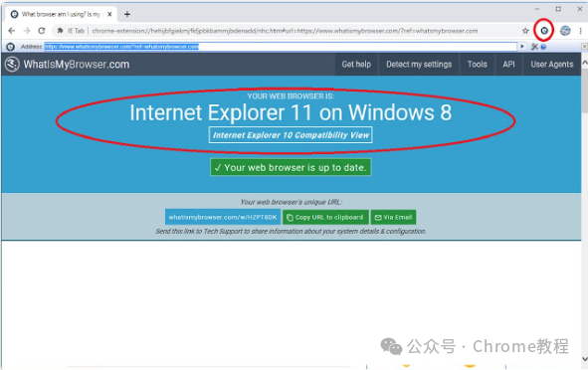
Task: Click the IE Tab Address input field
Action: click(x=281, y=47)
